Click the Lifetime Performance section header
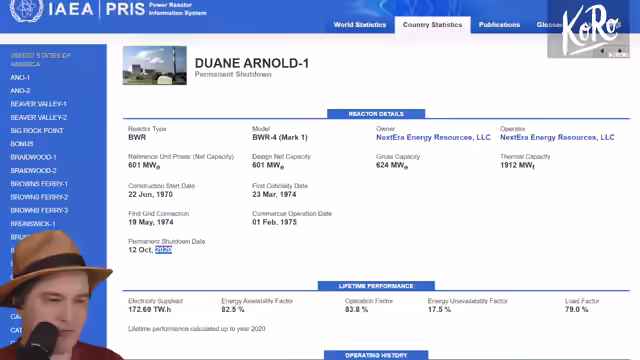 click(x=376, y=286)
